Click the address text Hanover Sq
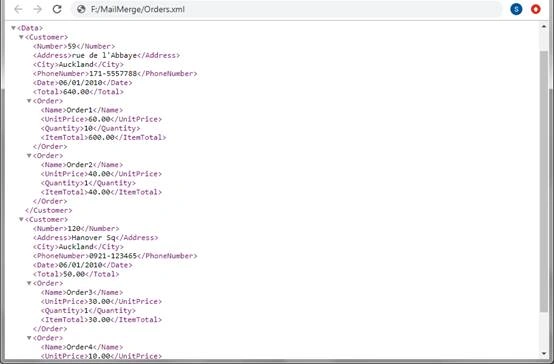Viewport: 554px width, 364px height. [94, 238]
